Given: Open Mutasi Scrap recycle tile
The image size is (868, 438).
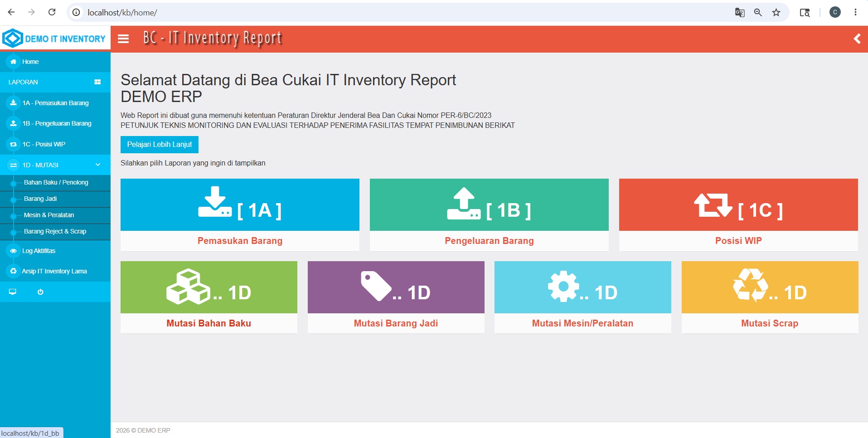Looking at the screenshot, I should (770, 297).
